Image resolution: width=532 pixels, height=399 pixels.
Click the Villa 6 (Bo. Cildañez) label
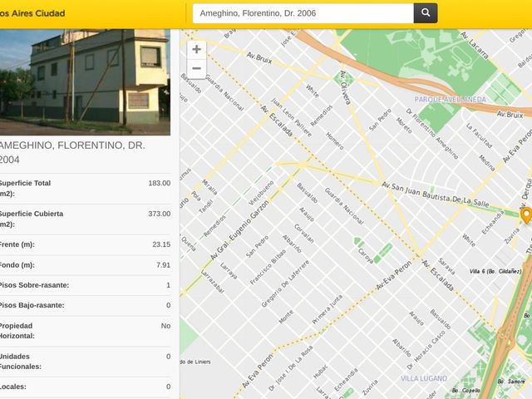point(495,271)
